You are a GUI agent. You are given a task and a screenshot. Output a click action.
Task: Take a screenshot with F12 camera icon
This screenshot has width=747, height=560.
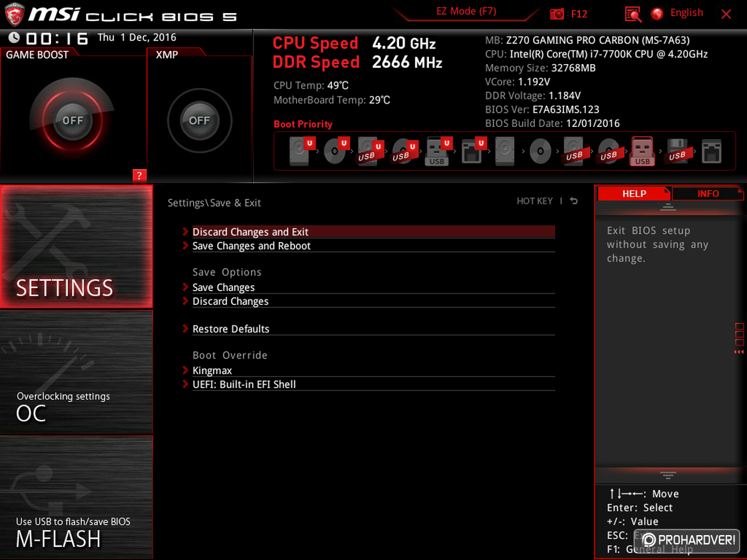[x=557, y=14]
